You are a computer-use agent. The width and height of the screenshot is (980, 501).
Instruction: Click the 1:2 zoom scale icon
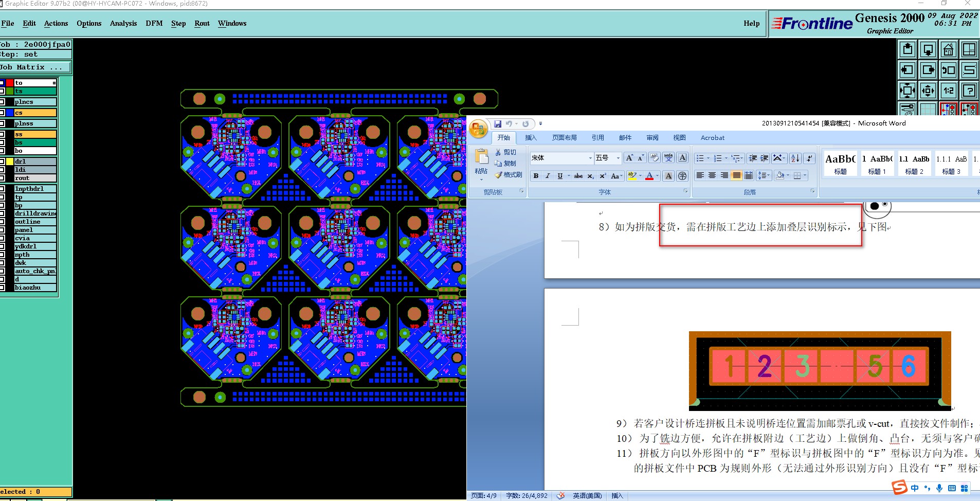[949, 91]
